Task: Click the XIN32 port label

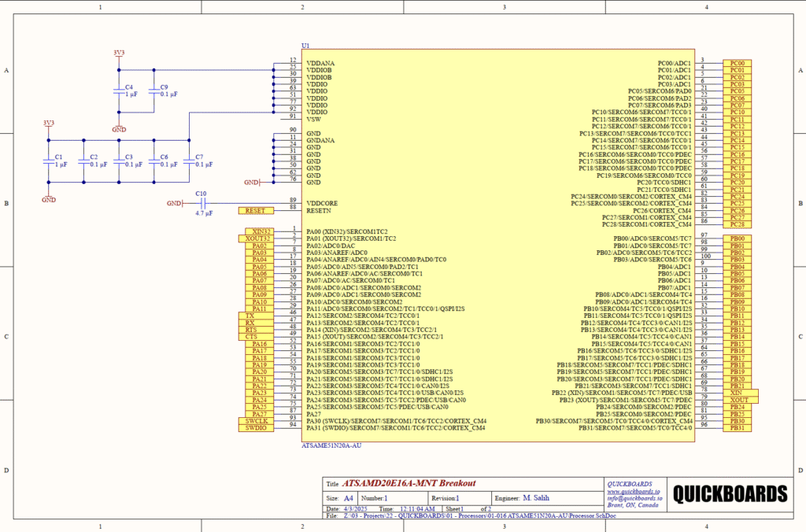Action: click(x=257, y=231)
